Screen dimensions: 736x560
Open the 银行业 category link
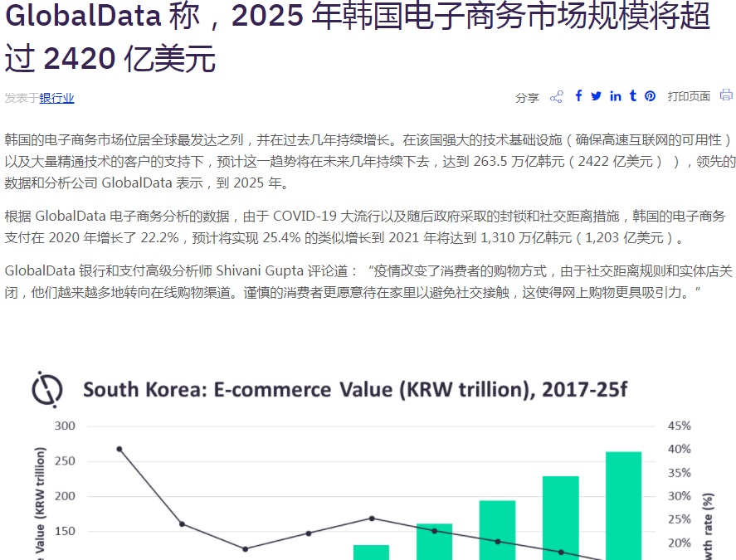(56, 98)
